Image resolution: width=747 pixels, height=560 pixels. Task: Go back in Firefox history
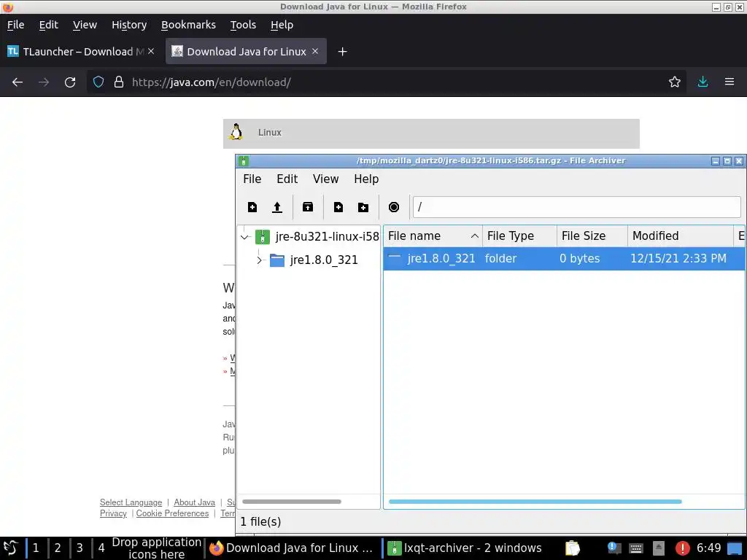[x=18, y=82]
